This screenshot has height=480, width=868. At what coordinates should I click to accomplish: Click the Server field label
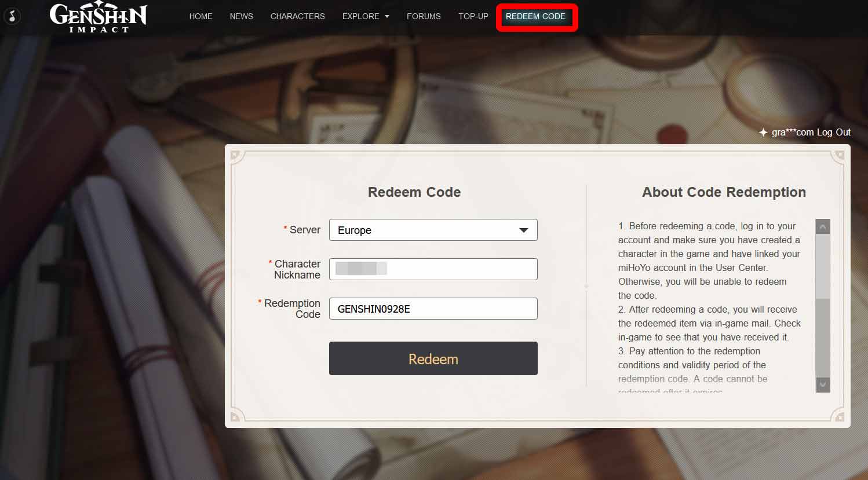pos(305,230)
